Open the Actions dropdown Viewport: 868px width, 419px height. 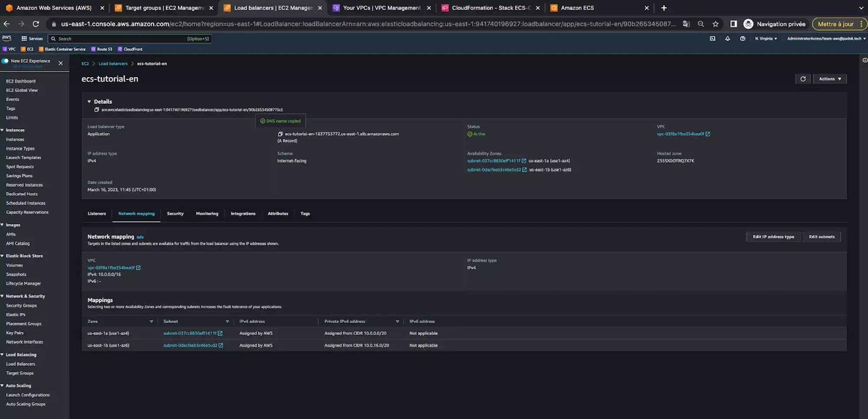(829, 79)
